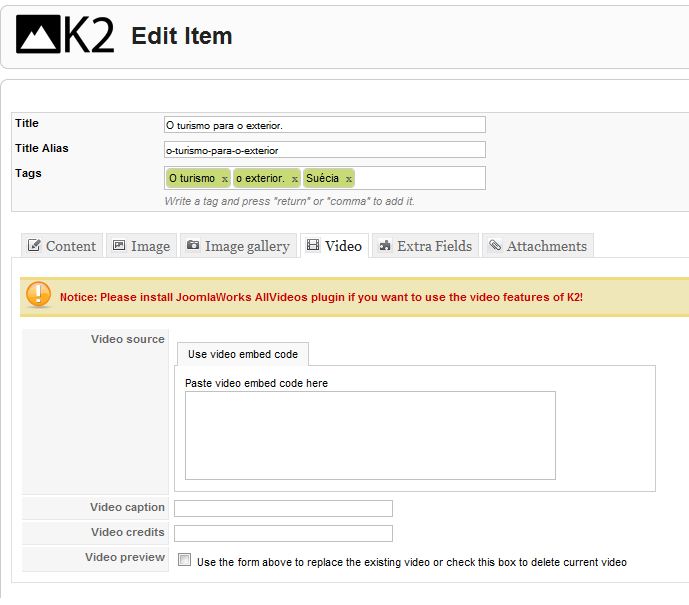Click the K2 mountain logo icon
The image size is (689, 605).
click(38, 34)
